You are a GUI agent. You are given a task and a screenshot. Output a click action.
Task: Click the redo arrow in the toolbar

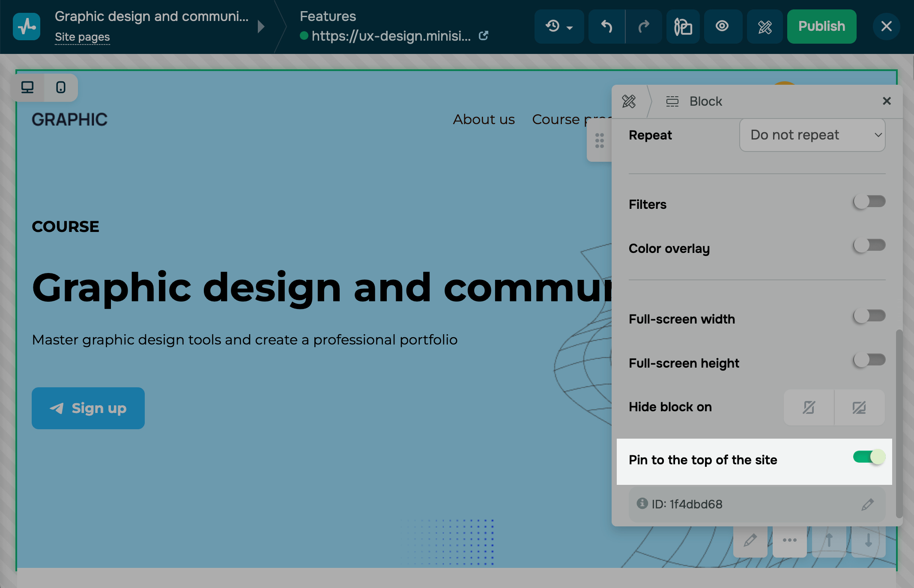tap(643, 27)
